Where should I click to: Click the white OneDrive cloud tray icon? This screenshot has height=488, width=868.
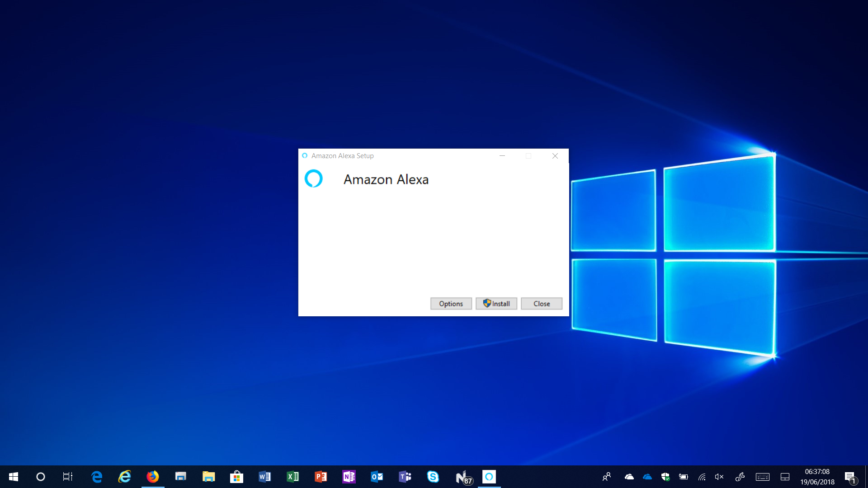tap(629, 477)
